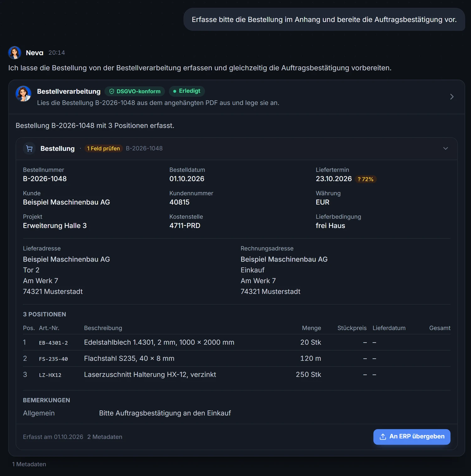Image resolution: width=471 pixels, height=476 pixels.
Task: Click the Bestellverarbeitung agent avatar
Action: [x=24, y=94]
